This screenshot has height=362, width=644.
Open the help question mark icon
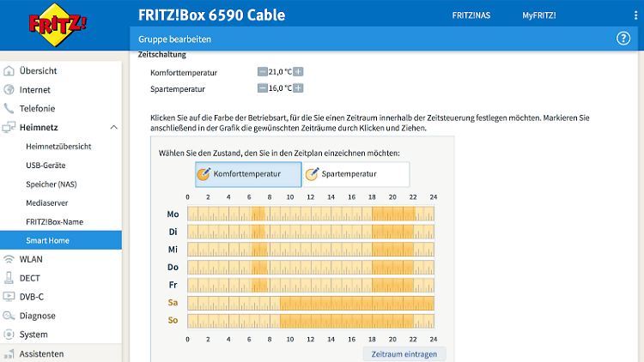623,39
